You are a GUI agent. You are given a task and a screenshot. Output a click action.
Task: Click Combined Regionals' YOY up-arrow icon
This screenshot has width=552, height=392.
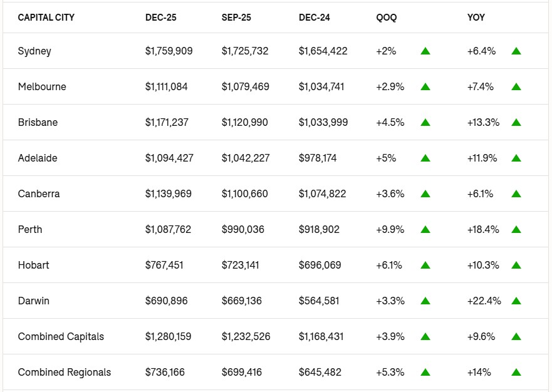(x=516, y=373)
